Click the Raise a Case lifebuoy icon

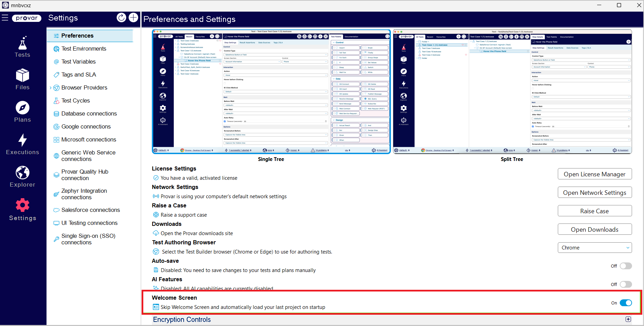tap(156, 215)
